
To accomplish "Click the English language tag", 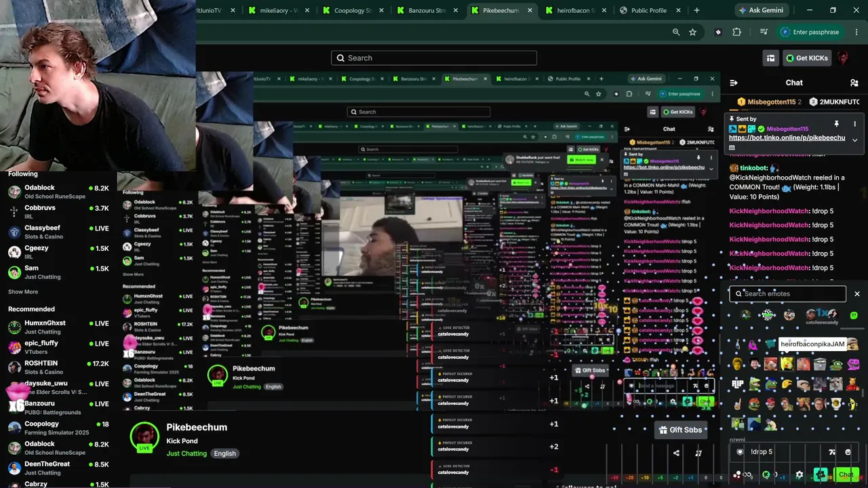I will click(225, 453).
